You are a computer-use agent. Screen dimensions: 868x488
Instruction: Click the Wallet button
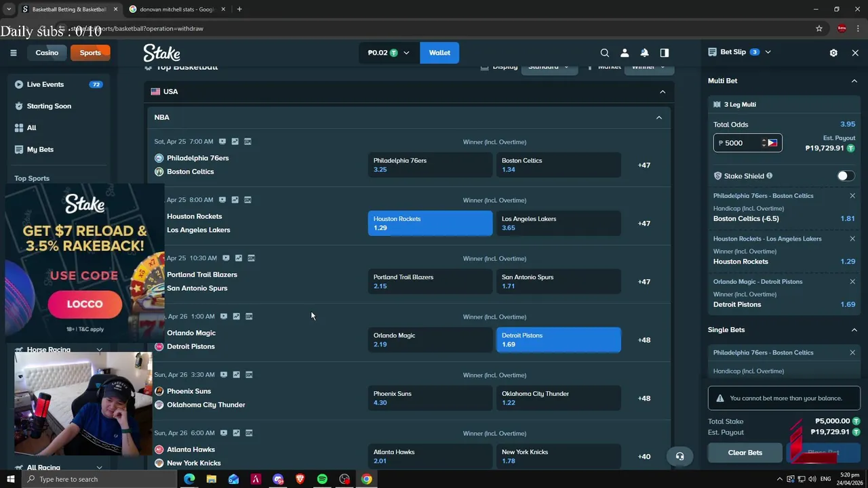coord(439,53)
